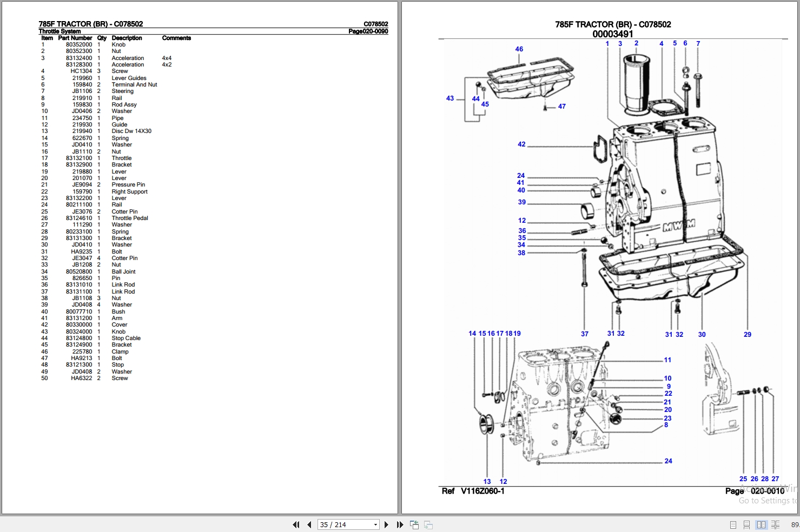The height and width of the screenshot is (532, 800).
Task: Enable two-page continuous scrolling view
Action: (x=775, y=524)
